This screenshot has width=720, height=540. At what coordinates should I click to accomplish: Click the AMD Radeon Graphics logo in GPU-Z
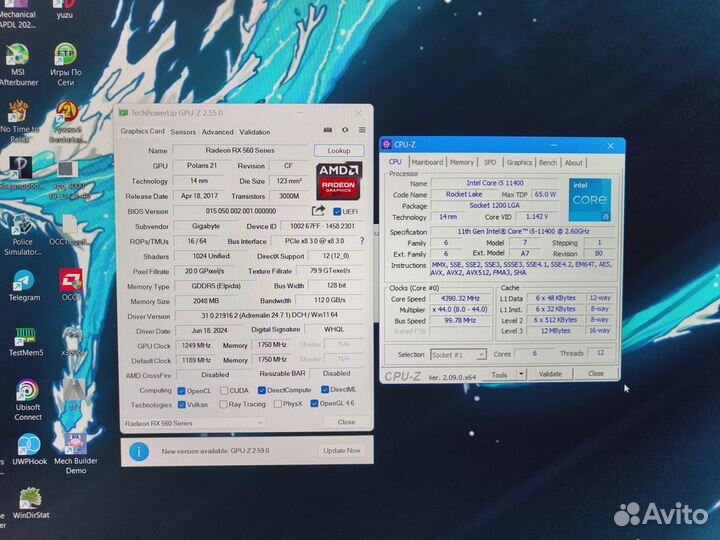pyautogui.click(x=339, y=180)
